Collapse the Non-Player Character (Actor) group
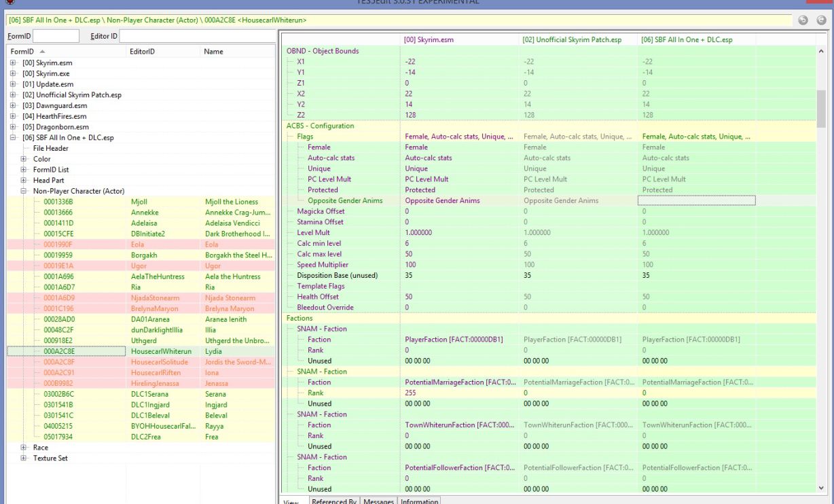 (24, 191)
